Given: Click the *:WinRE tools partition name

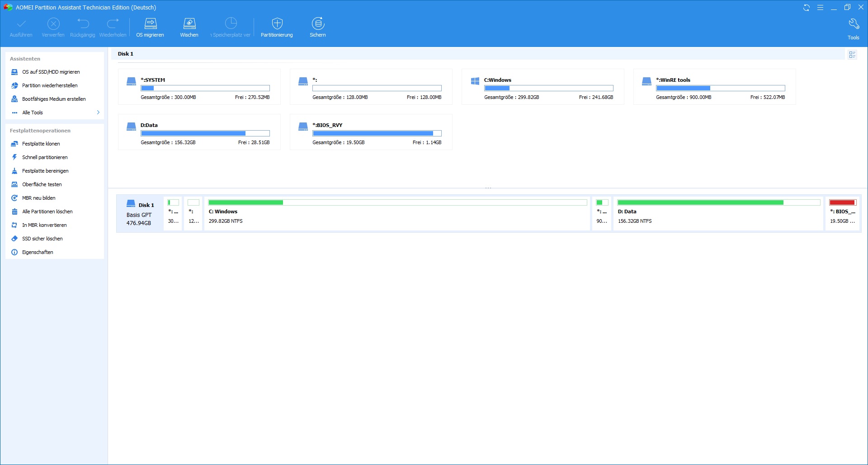Looking at the screenshot, I should coord(673,80).
